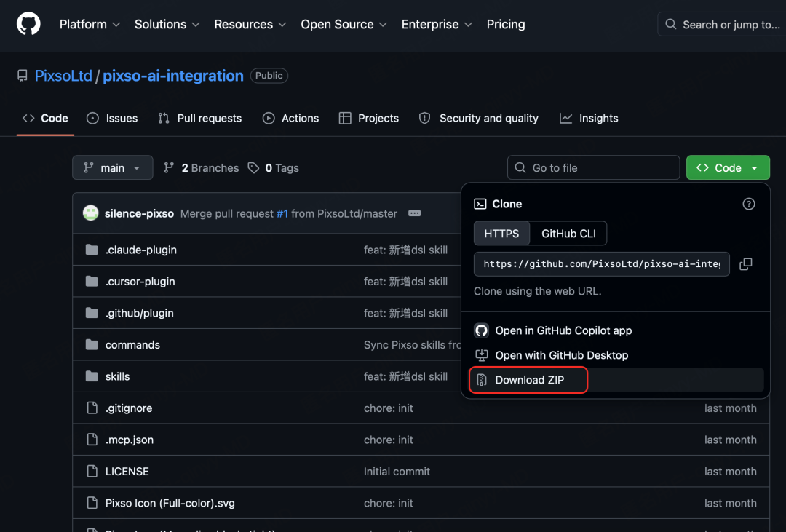The height and width of the screenshot is (532, 786).
Task: Switch to the Code tab
Action: (45, 119)
